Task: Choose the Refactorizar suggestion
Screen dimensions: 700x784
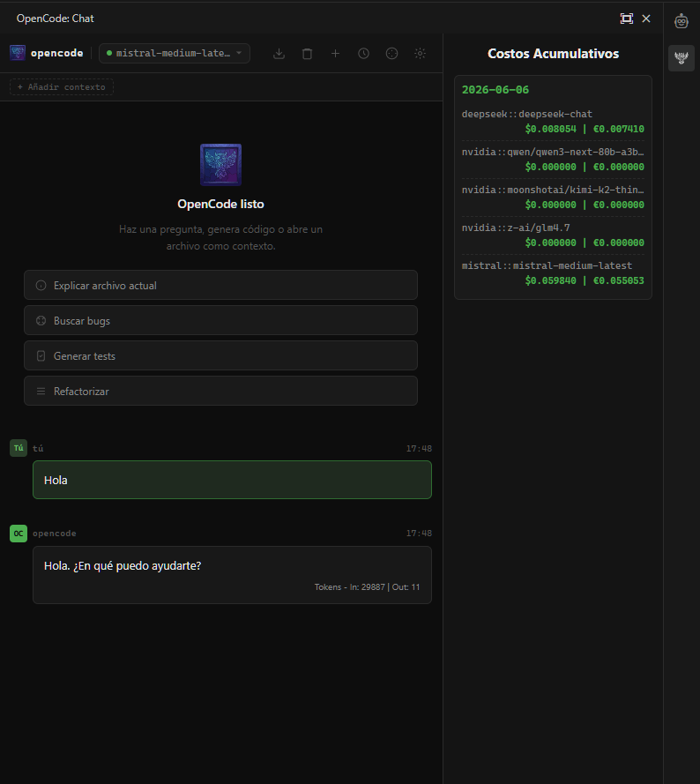Action: [220, 391]
